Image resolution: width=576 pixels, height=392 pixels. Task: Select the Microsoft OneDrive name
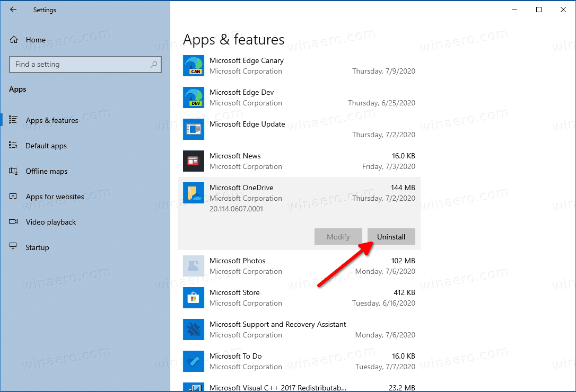coord(241,188)
